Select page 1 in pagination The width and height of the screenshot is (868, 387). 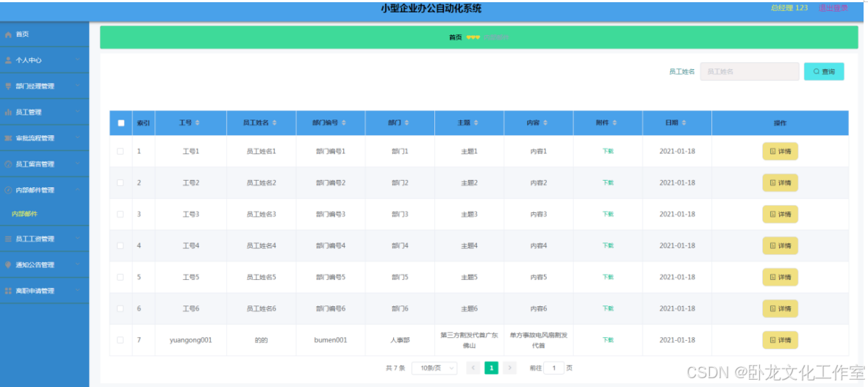click(x=492, y=368)
